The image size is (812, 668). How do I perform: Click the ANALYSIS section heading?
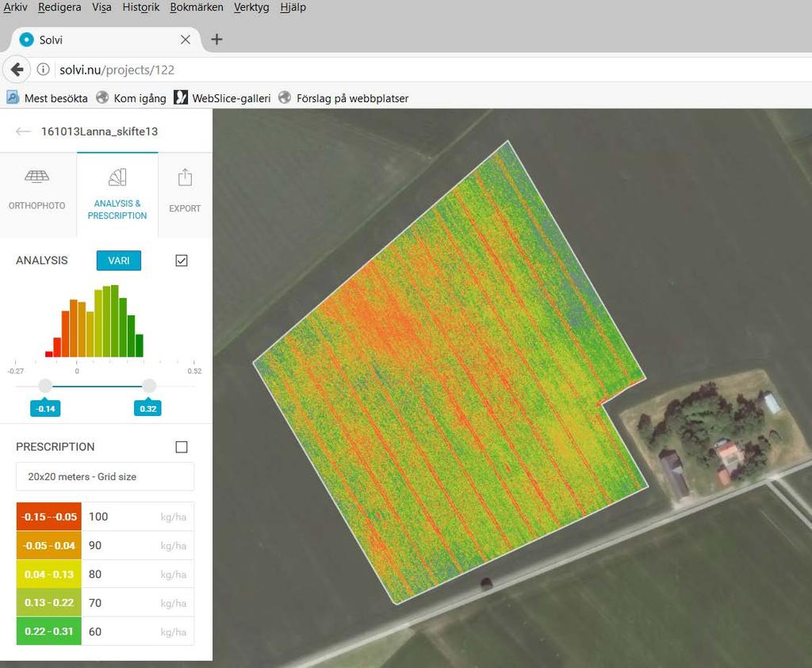point(42,260)
